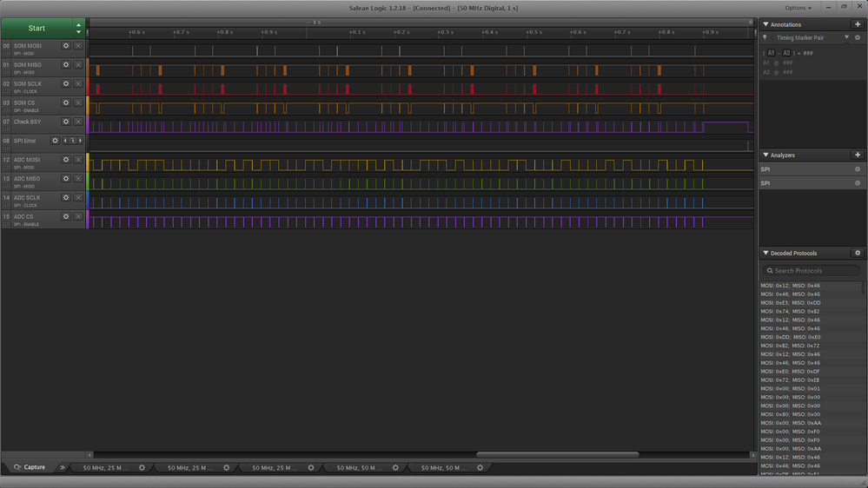This screenshot has height=488, width=868.
Task: Select decoded row MOSI: 0x74; MISO: 0xB2
Action: pos(790,312)
